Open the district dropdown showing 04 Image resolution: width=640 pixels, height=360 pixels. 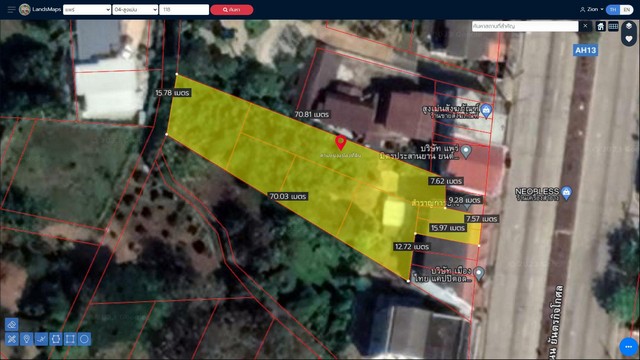pyautogui.click(x=135, y=9)
